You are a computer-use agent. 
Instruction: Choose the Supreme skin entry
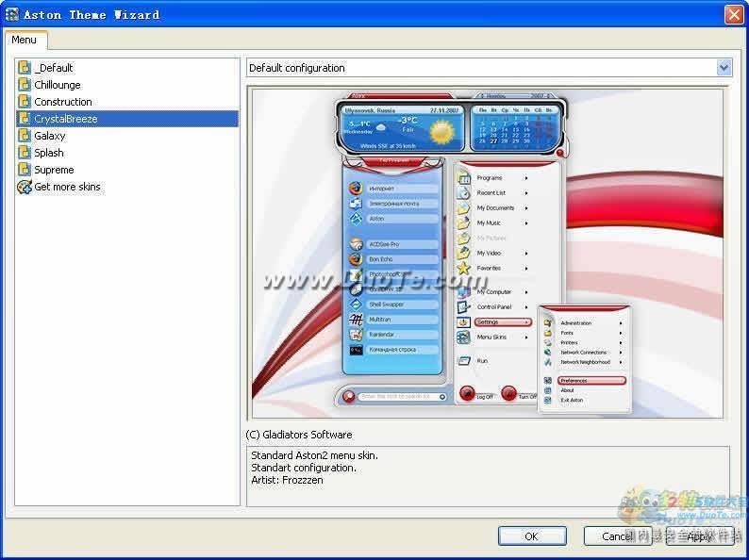pos(54,170)
